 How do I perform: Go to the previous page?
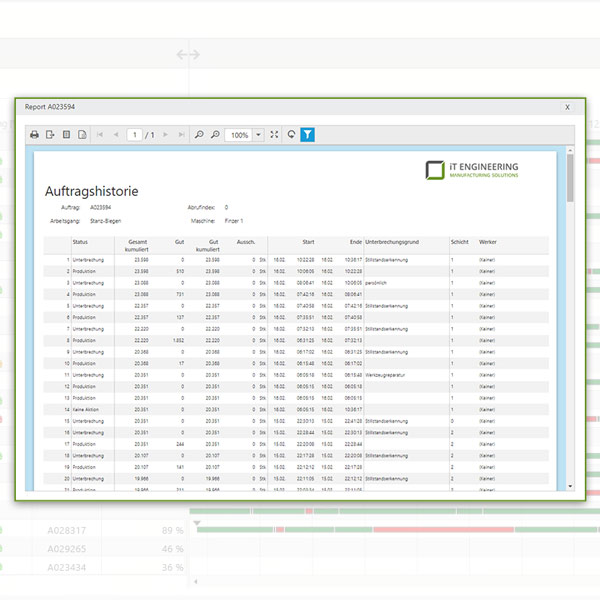click(115, 134)
